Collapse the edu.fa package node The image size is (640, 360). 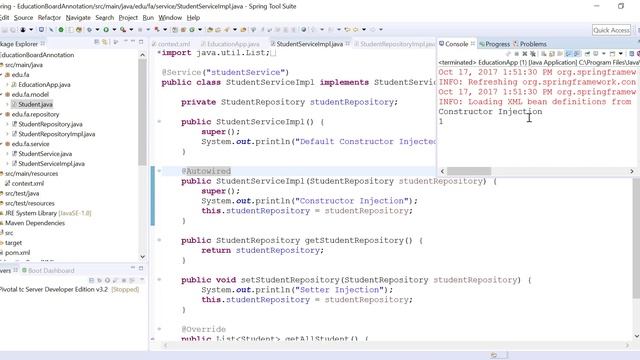(1, 75)
